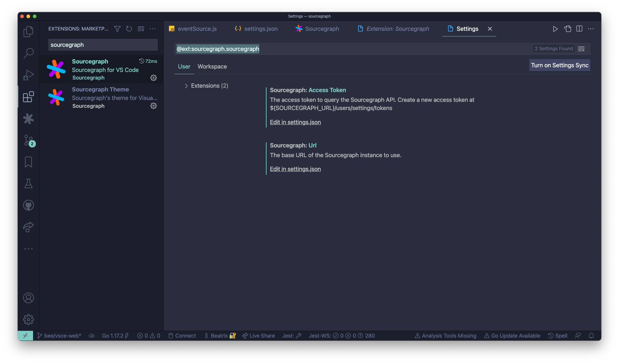
Task: Click the feedback icon in status bar
Action: point(578,336)
